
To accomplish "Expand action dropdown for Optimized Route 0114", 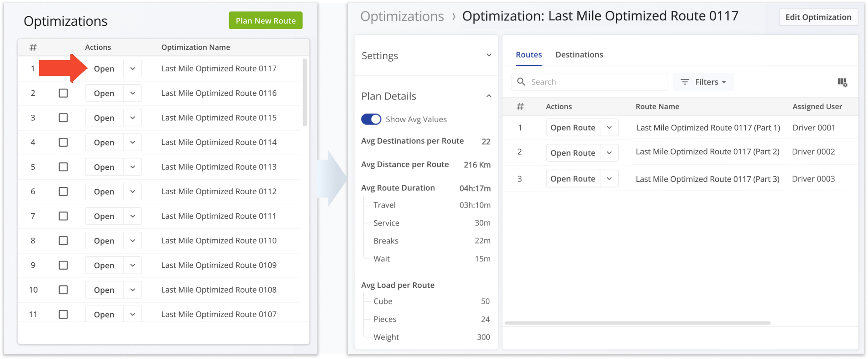I will (133, 142).
